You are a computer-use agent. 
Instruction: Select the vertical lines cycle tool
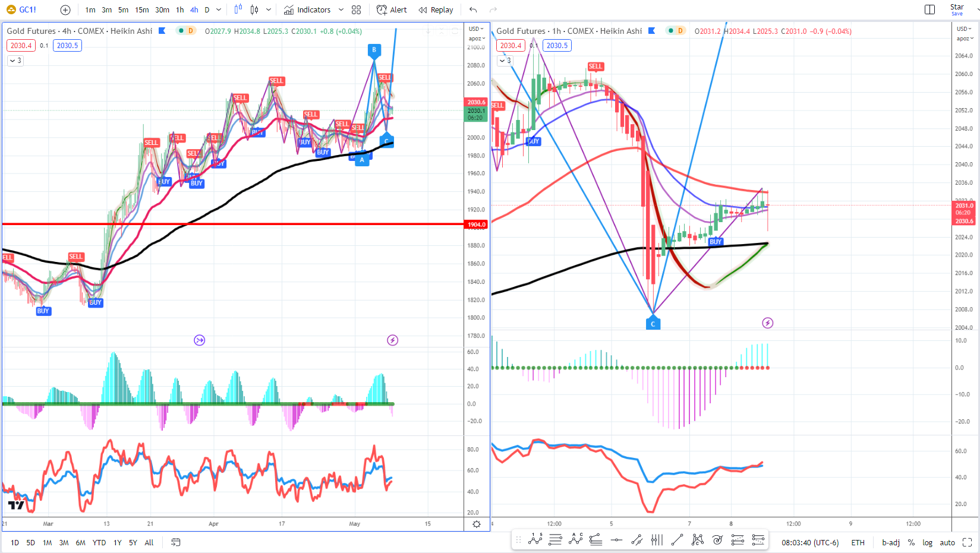click(657, 540)
